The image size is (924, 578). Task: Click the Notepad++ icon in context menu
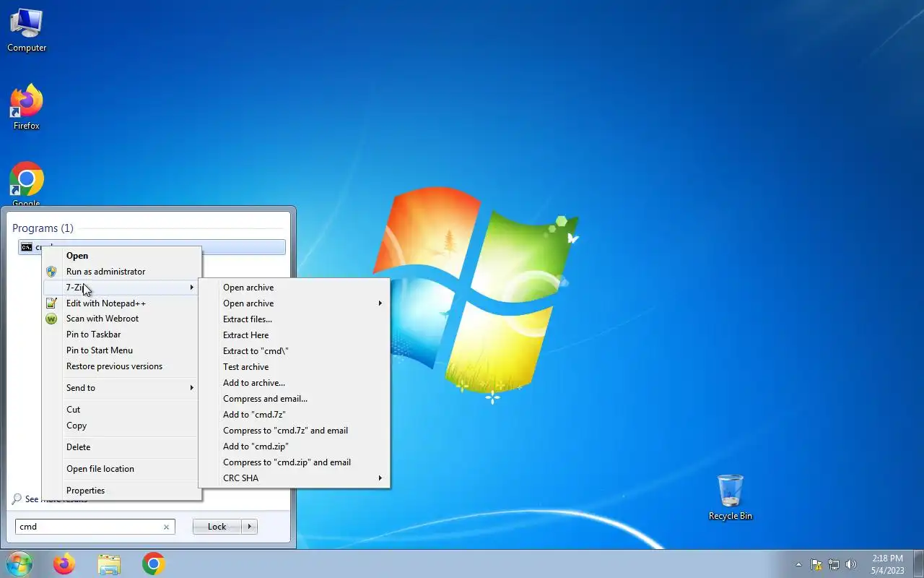coord(51,303)
